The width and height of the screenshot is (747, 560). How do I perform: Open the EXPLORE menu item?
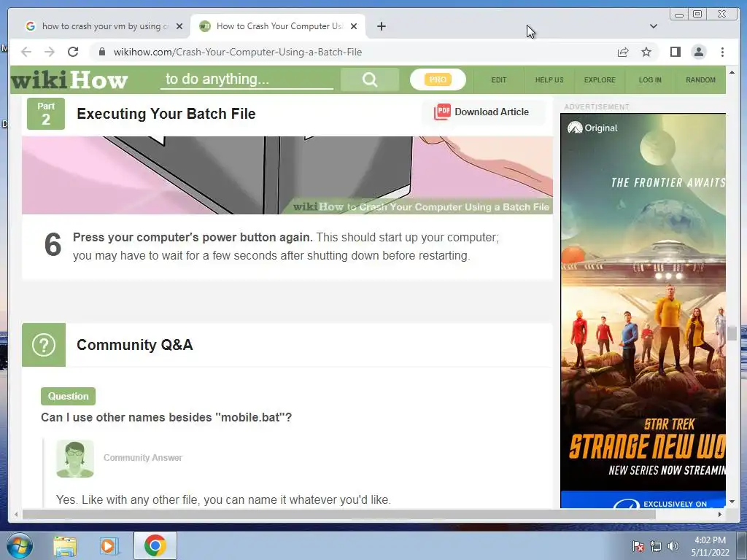pyautogui.click(x=600, y=80)
